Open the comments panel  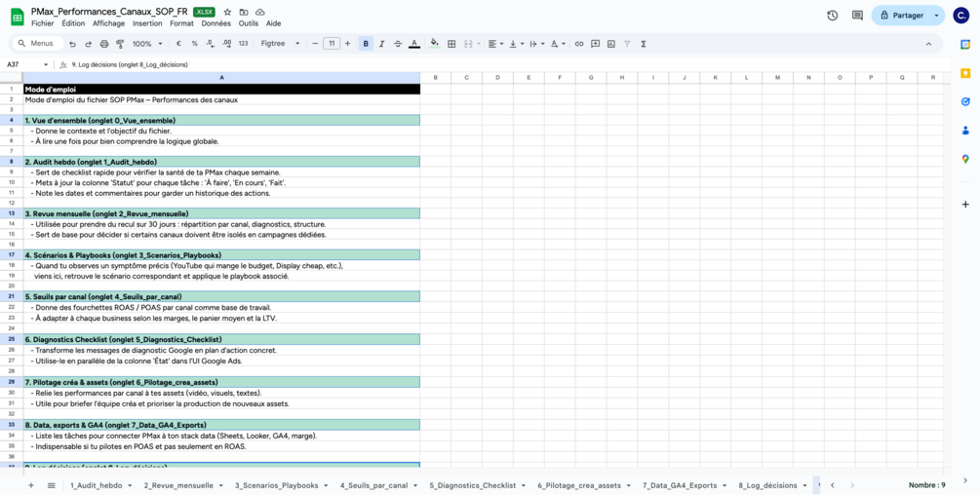pos(857,16)
